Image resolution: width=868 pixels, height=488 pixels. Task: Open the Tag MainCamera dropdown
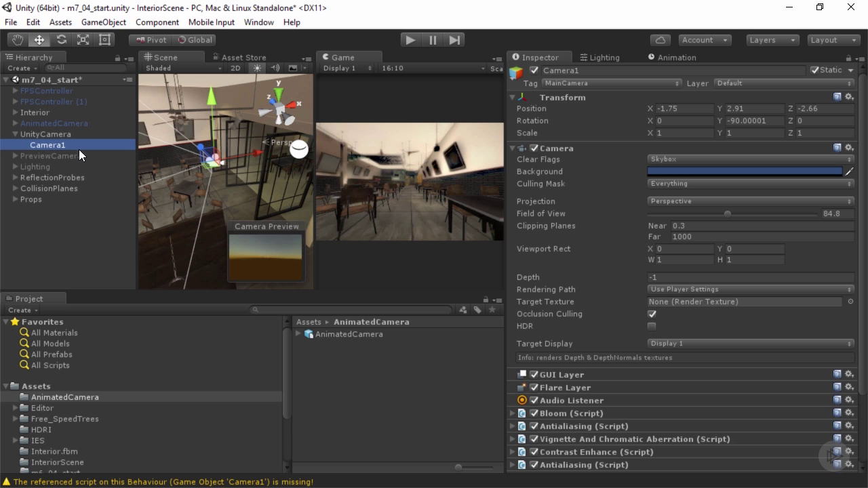click(612, 83)
